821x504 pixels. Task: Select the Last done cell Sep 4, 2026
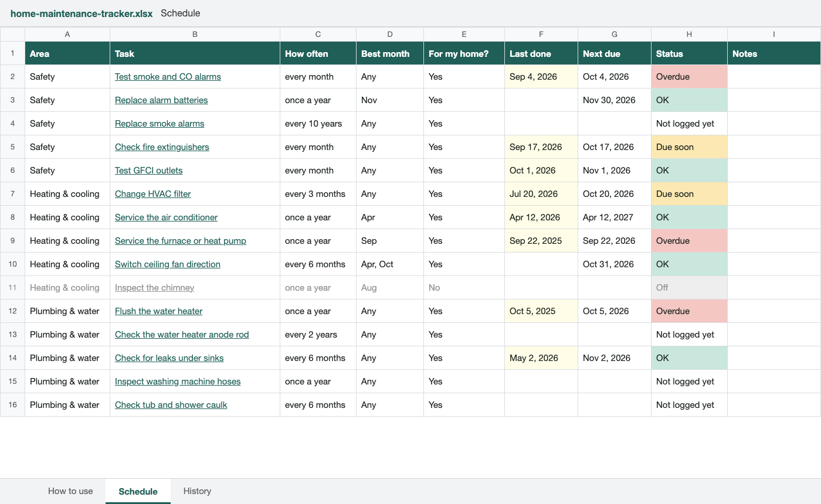tap(541, 77)
